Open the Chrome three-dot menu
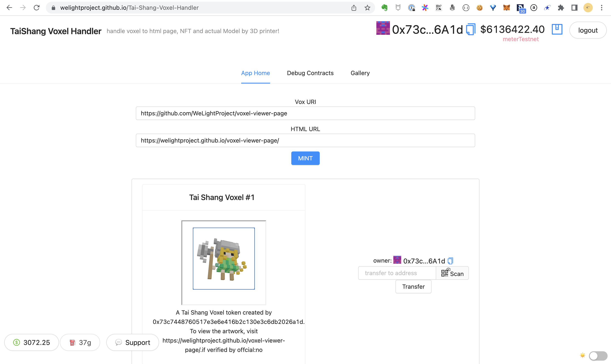The width and height of the screenshot is (611, 364). click(x=601, y=8)
